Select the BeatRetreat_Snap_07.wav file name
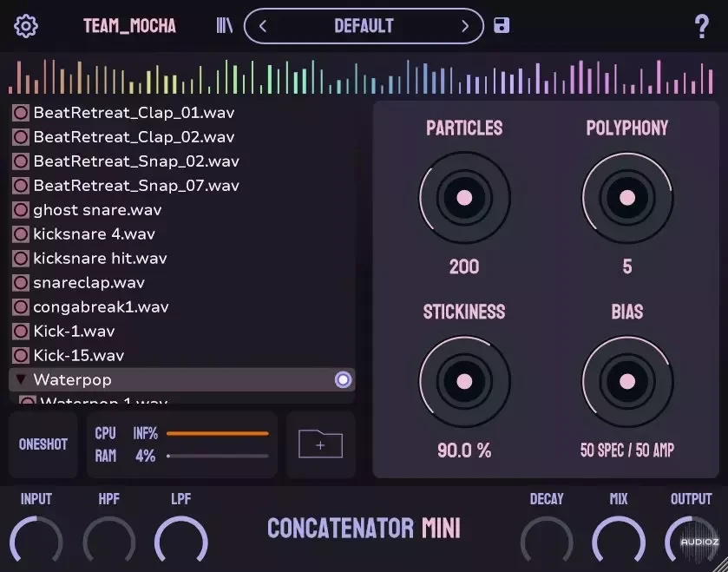 click(x=136, y=186)
